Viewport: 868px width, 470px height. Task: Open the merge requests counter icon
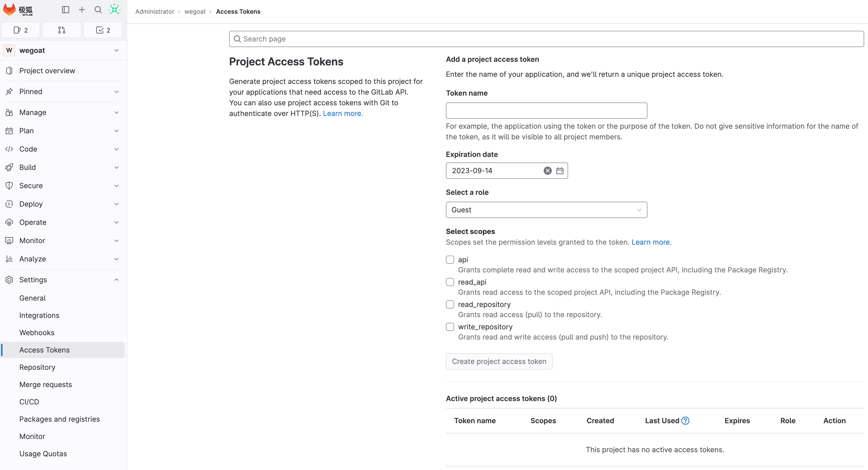[x=62, y=30]
